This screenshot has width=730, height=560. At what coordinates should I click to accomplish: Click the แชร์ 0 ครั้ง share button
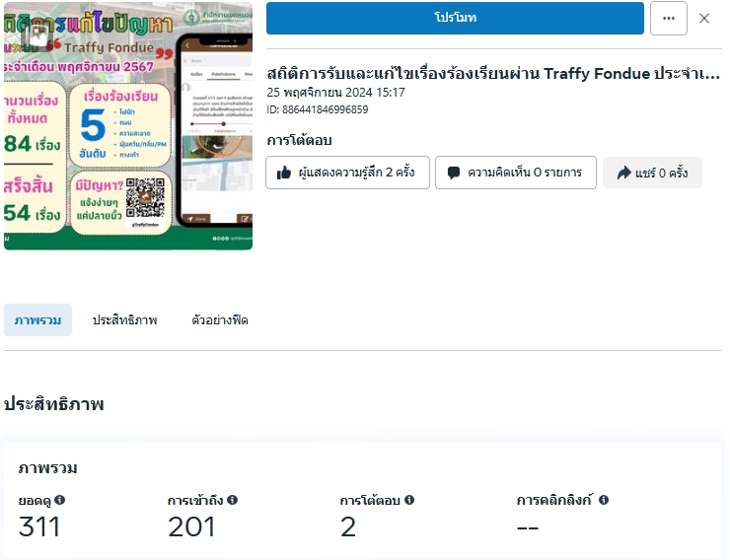point(652,173)
